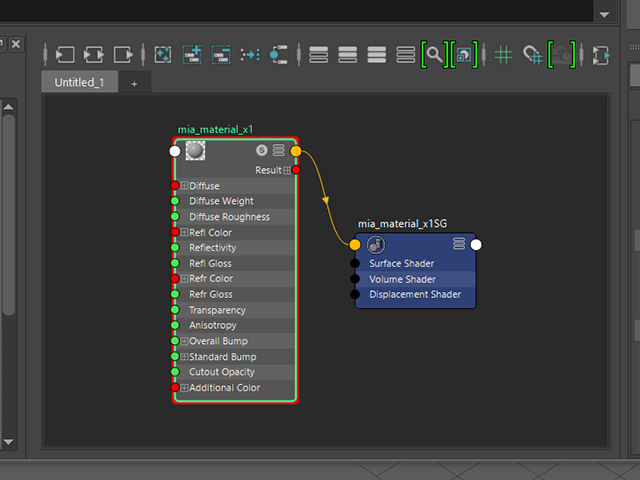Add a new node editor tab
Screen dimensions: 640x480
pyautogui.click(x=134, y=84)
